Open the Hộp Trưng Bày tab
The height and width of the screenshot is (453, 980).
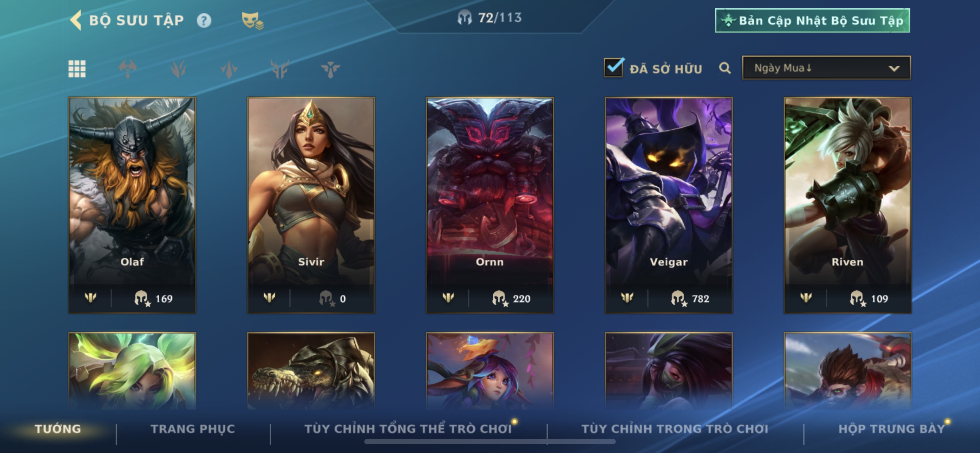pyautogui.click(x=892, y=429)
